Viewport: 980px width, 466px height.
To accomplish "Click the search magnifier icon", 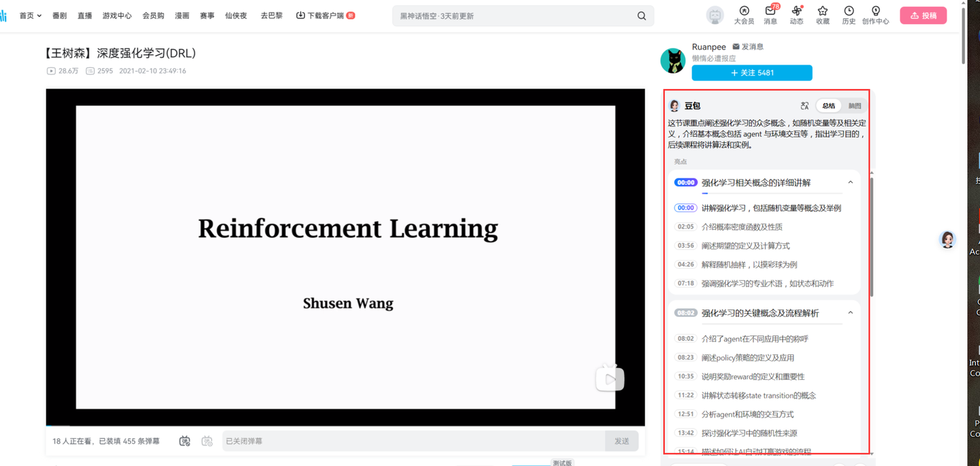I will pos(642,16).
